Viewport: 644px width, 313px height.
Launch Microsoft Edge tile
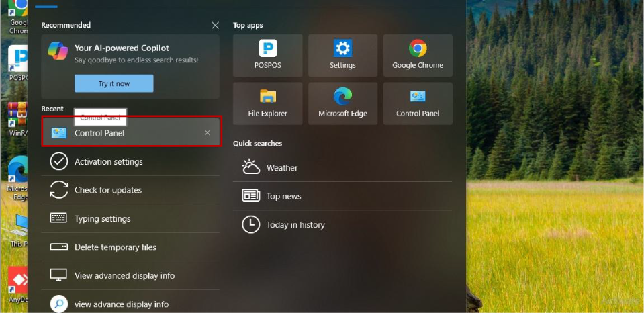pos(342,103)
